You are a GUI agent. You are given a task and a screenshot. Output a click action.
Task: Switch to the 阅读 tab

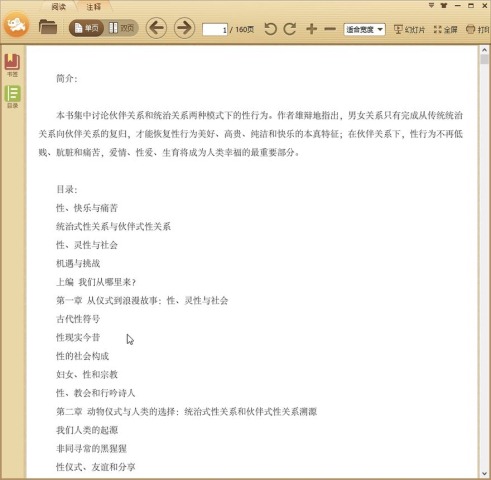(59, 7)
